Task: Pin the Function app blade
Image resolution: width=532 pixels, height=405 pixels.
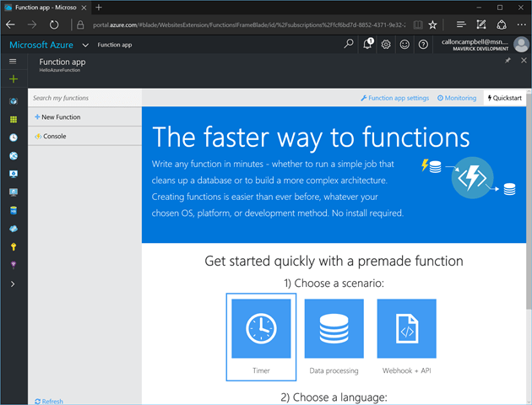Action: click(x=508, y=61)
